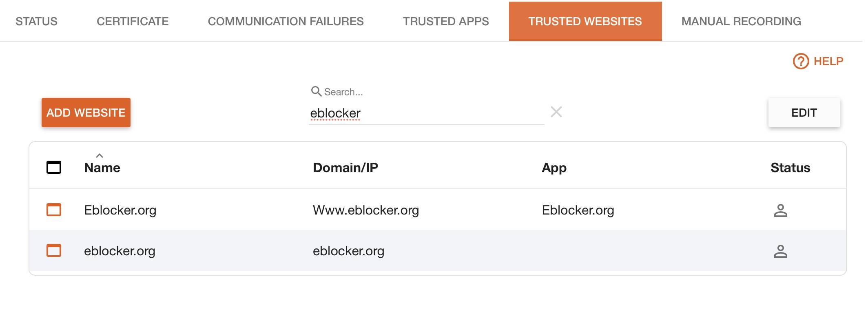Click the Edit button
This screenshot has height=323, width=868.
804,113
